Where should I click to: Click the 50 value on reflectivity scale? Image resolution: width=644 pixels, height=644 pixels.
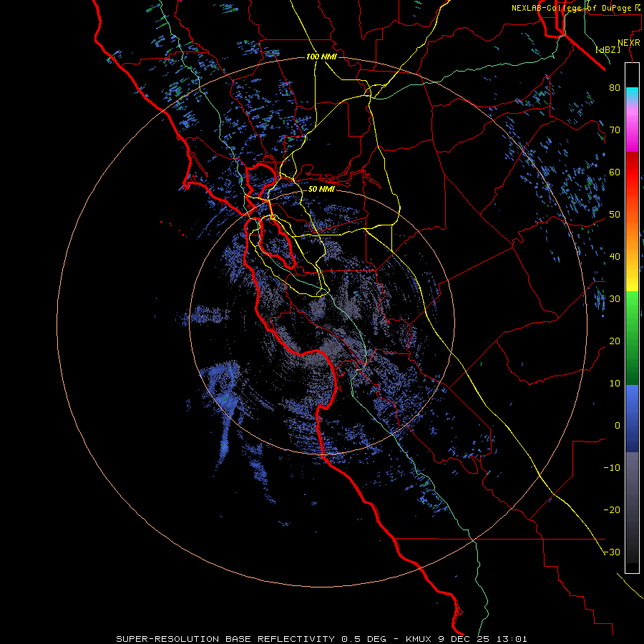(x=615, y=215)
